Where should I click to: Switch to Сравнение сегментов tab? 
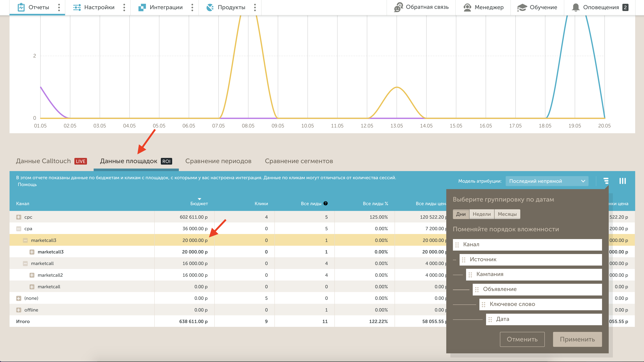tap(299, 161)
